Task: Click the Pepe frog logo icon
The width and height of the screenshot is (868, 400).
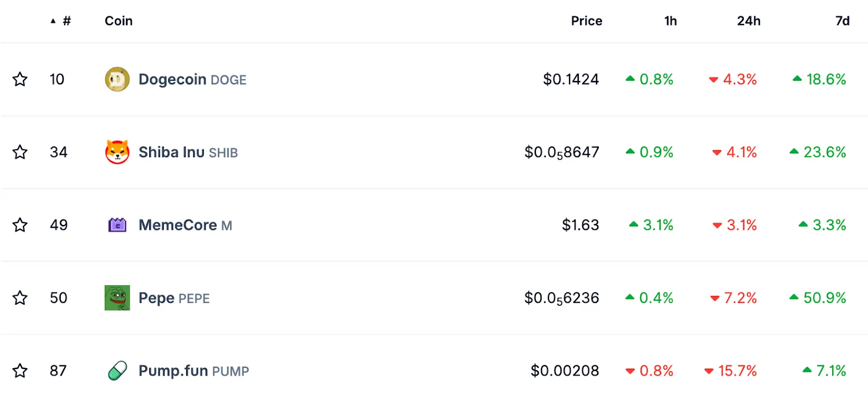Action: pos(117,298)
